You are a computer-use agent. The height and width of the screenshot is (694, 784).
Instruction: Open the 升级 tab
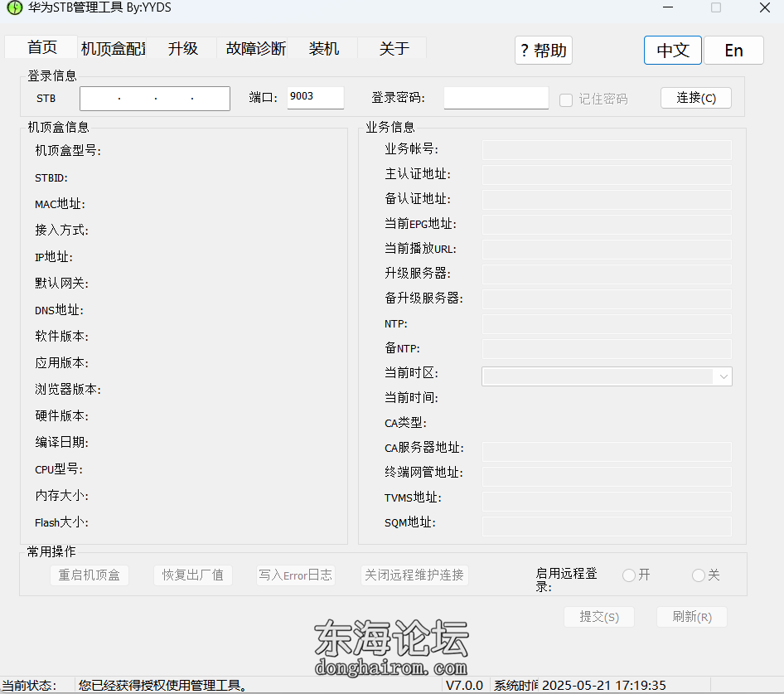pos(183,49)
